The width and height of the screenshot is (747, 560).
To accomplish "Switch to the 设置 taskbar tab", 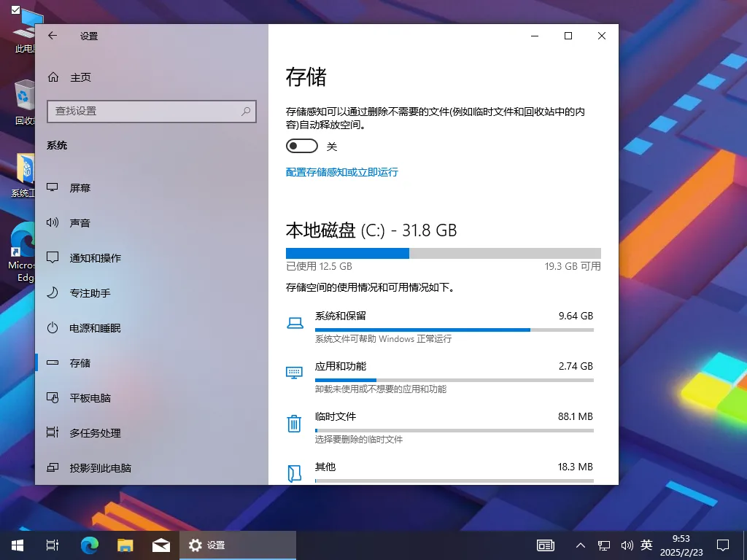I will click(x=237, y=545).
